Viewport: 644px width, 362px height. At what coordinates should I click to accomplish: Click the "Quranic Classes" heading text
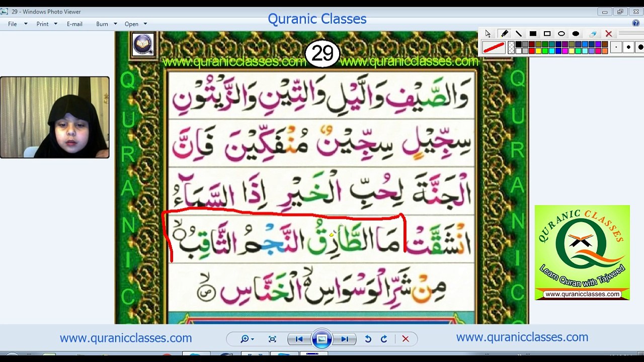(317, 19)
